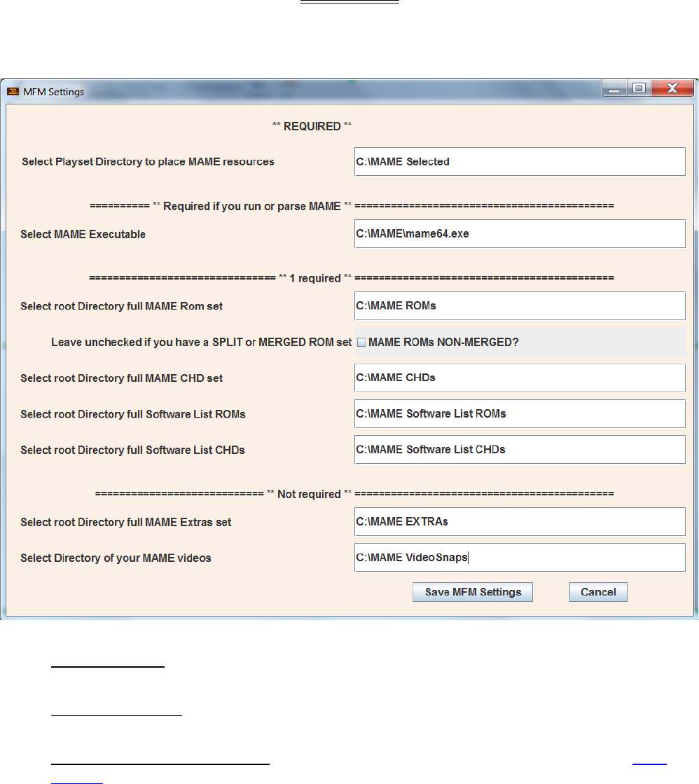Click text 'Leave unchecked if you have a SPLIT or MERGED ROM set'
This screenshot has height=784, width=699.
(202, 342)
